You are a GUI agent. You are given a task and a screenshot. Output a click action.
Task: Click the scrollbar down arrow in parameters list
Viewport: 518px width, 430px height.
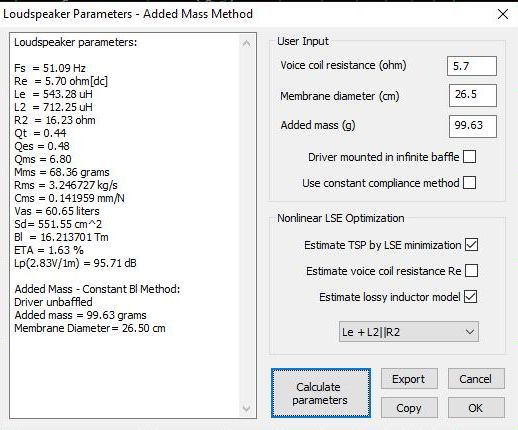click(246, 408)
